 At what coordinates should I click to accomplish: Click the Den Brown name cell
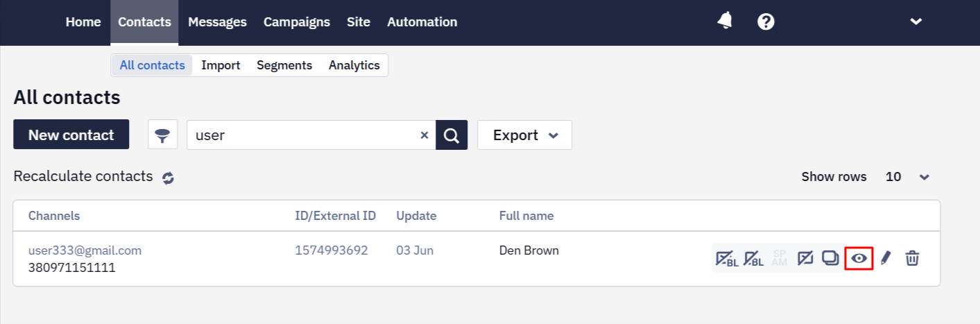[x=529, y=250]
